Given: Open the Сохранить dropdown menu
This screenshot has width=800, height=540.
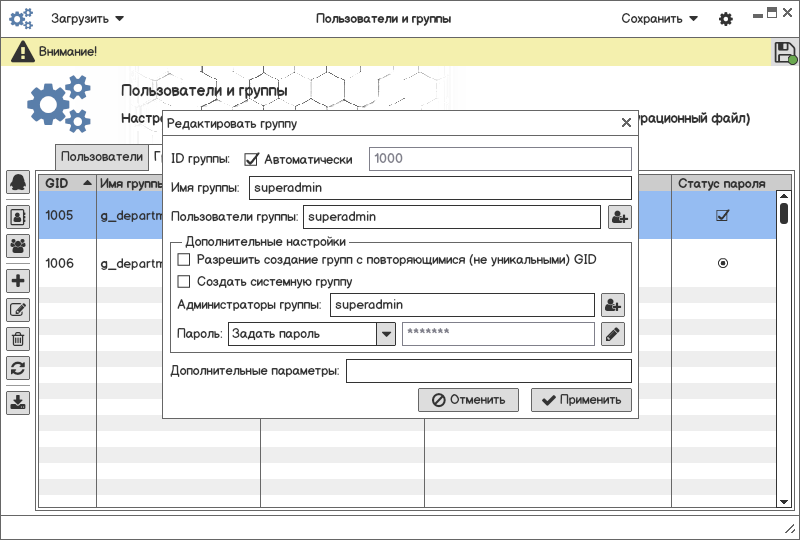Looking at the screenshot, I should [x=659, y=19].
